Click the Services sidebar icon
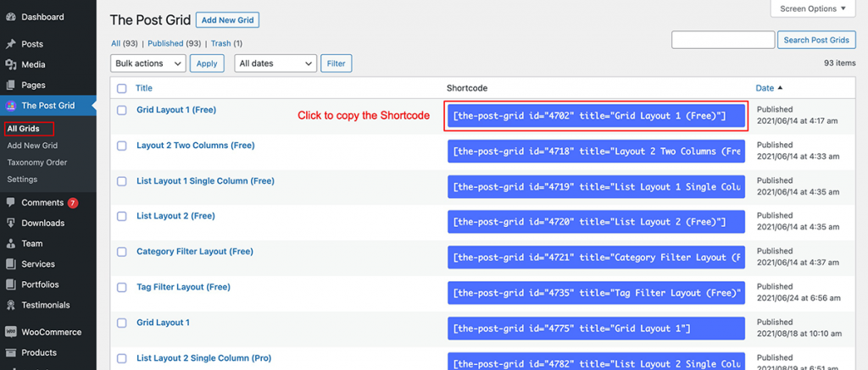The height and width of the screenshot is (370, 868). tap(10, 264)
